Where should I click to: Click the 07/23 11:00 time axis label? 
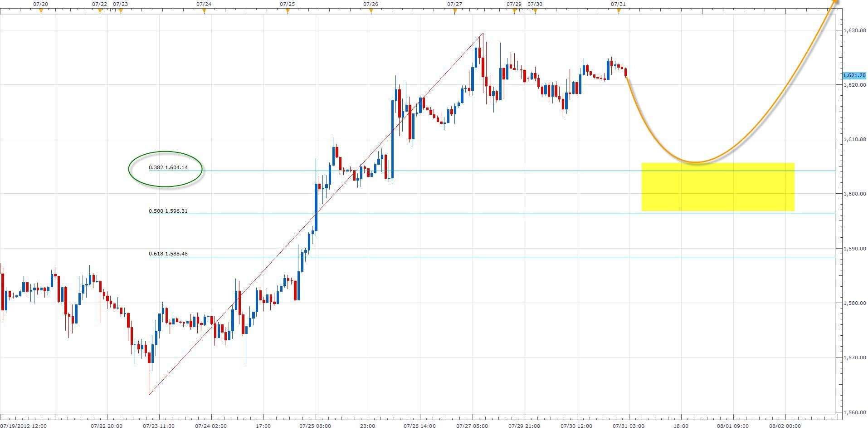tap(159, 426)
